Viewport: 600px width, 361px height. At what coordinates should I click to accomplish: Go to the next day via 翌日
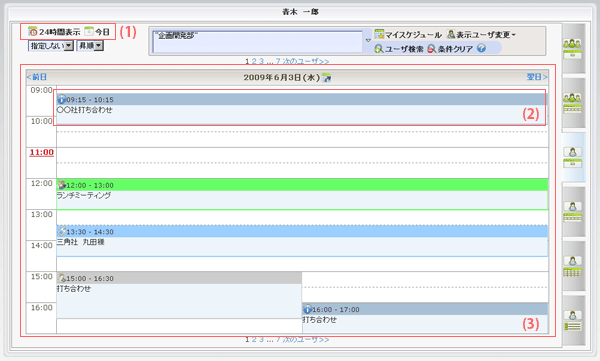click(x=537, y=77)
